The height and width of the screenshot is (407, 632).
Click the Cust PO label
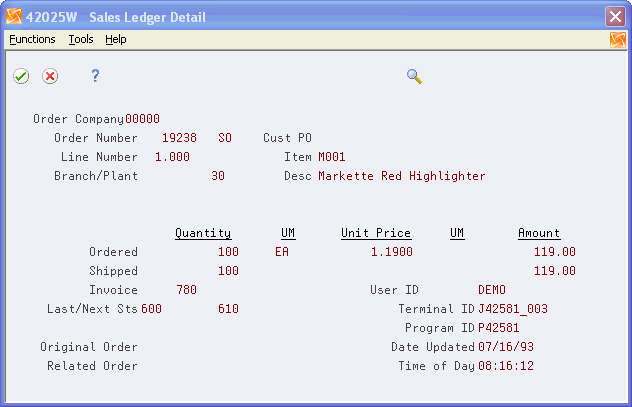coord(287,138)
